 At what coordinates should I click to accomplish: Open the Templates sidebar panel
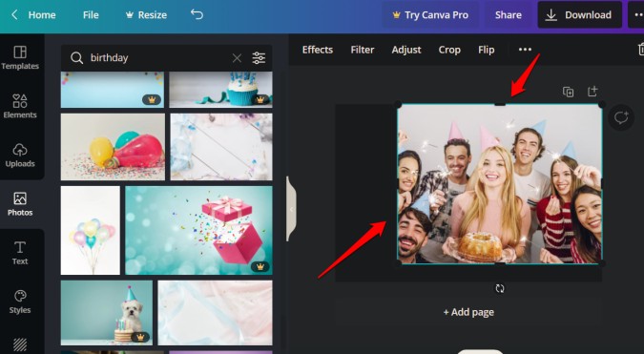pos(20,57)
